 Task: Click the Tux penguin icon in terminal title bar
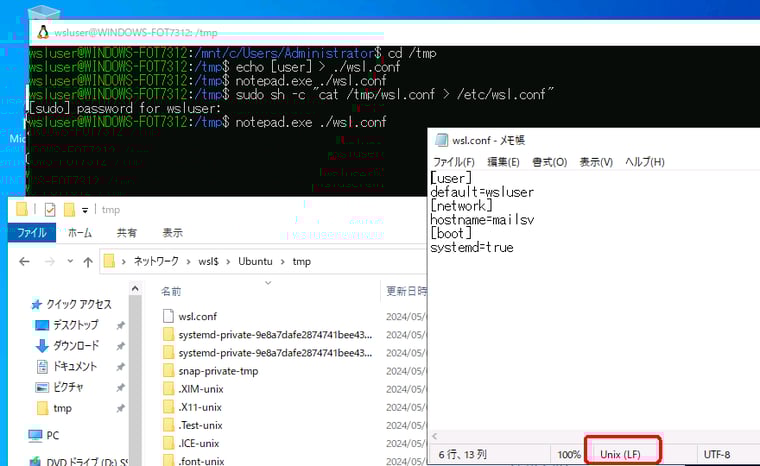43,32
